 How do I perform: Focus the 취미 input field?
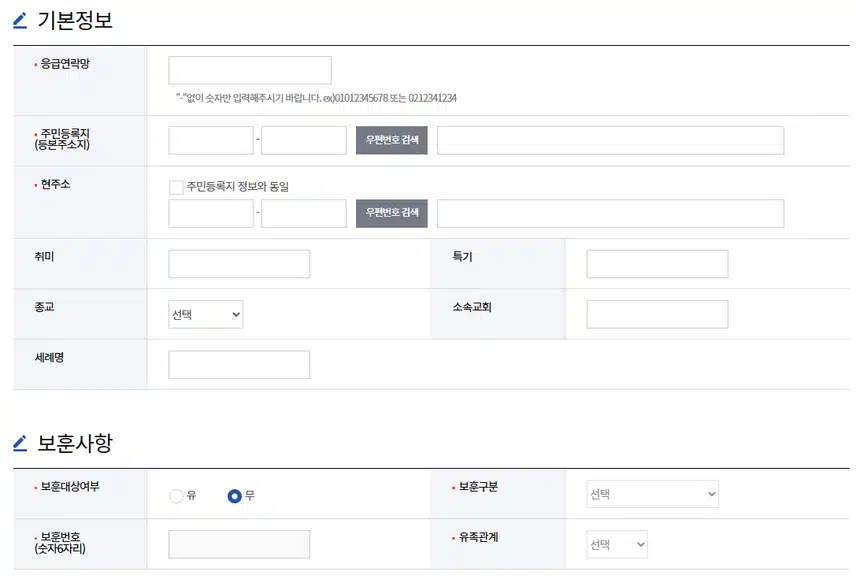[239, 264]
